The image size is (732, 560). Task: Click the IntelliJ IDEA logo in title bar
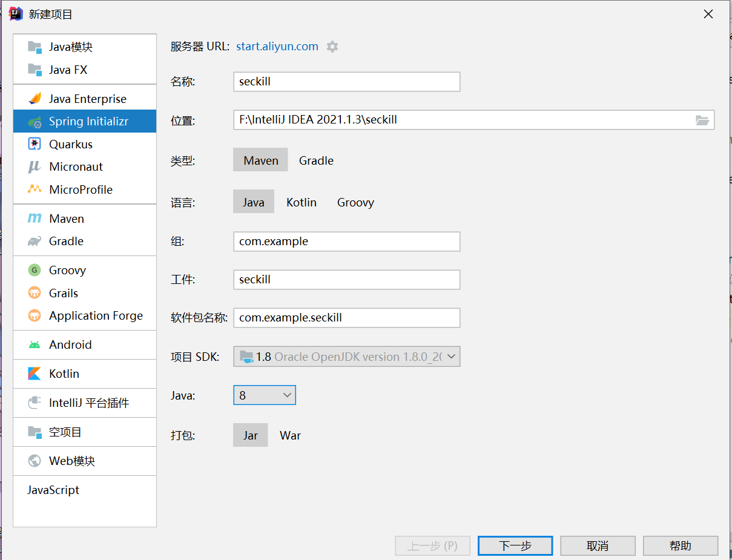16,14
